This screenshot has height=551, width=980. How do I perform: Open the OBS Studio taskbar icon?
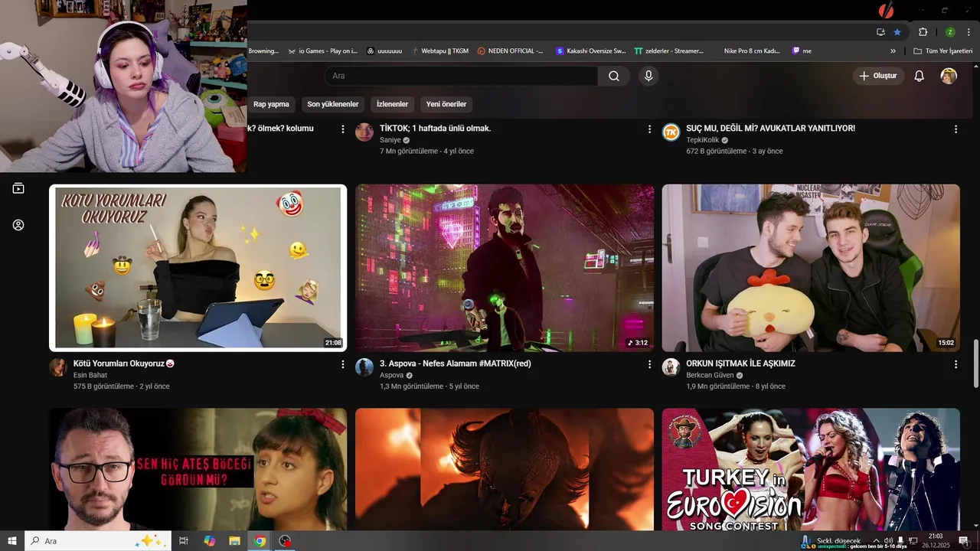286,541
